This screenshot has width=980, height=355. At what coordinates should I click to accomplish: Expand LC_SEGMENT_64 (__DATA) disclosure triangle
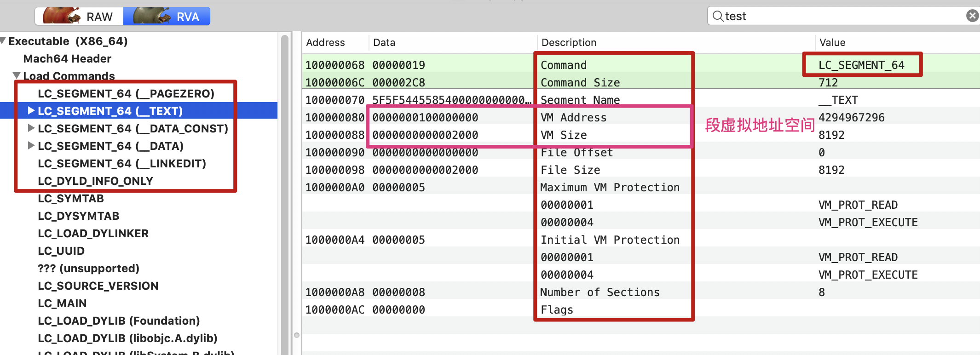pos(31,145)
